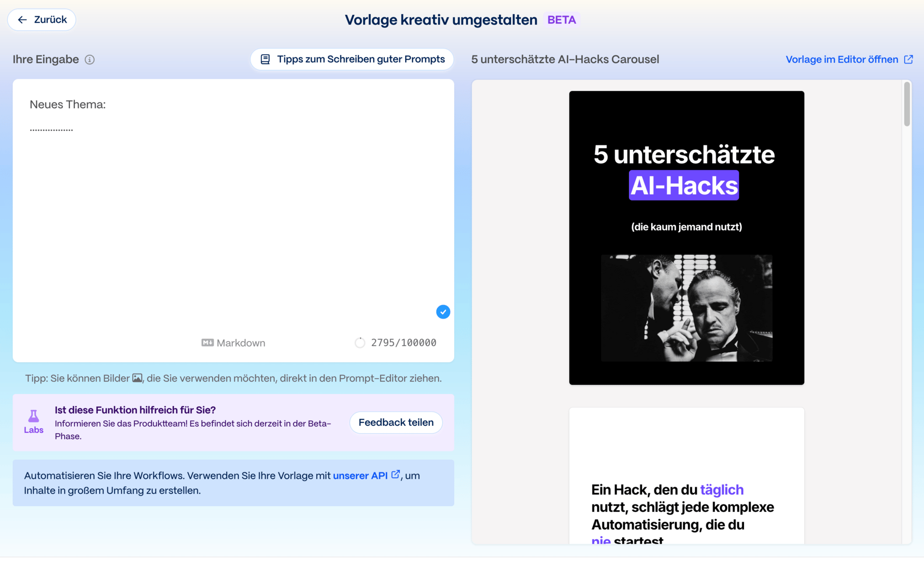Click the info icon beside Ihre Eingabe
The image size is (924, 563).
[x=90, y=60]
